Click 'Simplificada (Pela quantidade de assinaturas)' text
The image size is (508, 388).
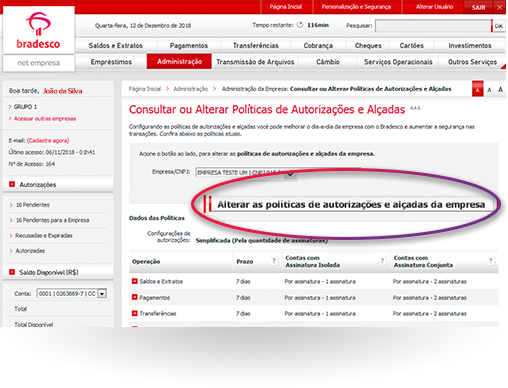coord(261,240)
